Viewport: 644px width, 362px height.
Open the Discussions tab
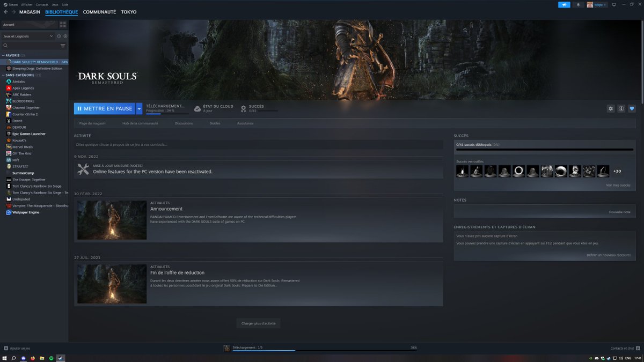(x=184, y=123)
